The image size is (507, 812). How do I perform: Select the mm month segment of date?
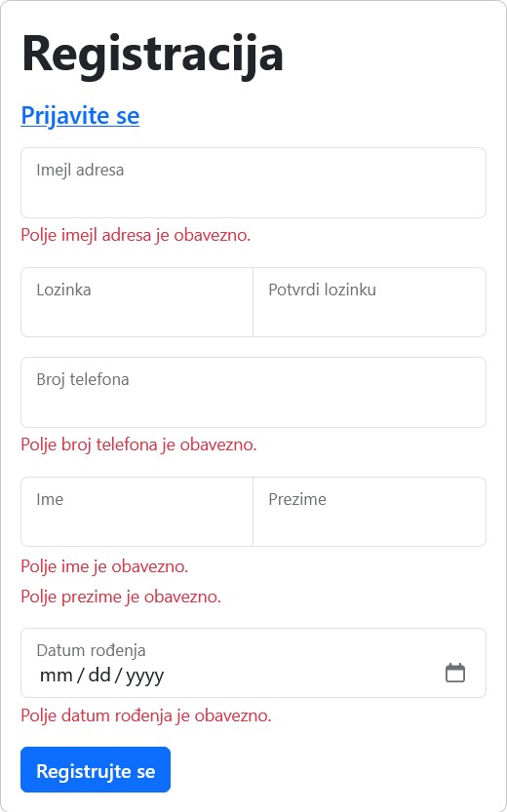point(56,676)
